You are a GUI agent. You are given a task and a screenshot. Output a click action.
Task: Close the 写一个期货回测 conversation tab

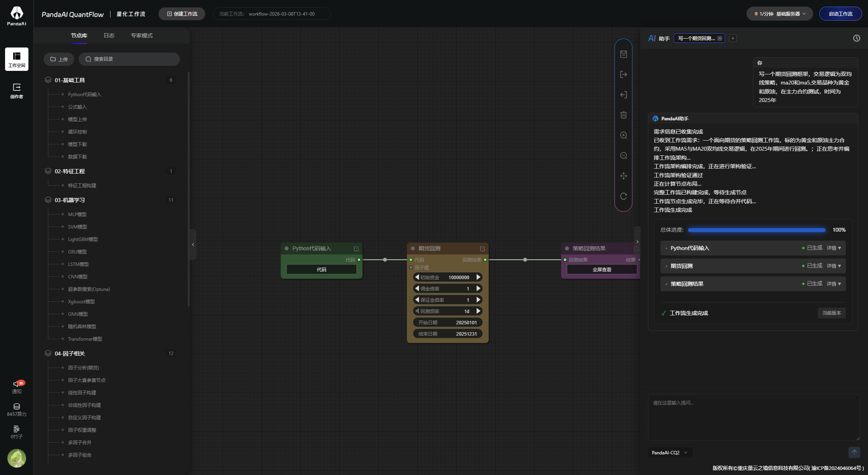720,38
